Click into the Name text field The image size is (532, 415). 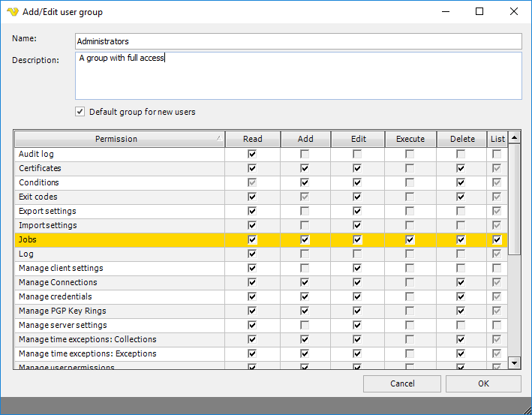coord(298,41)
